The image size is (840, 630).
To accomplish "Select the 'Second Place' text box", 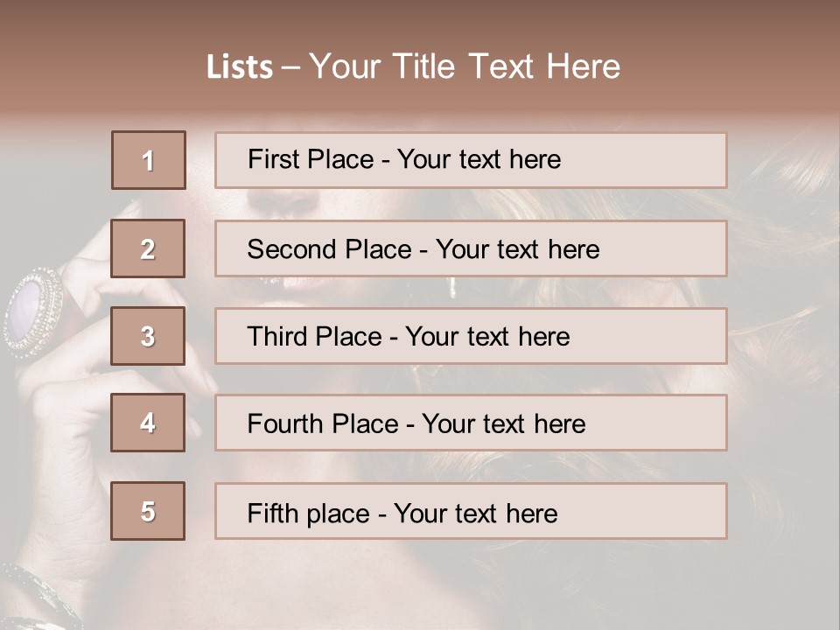I will 471,248.
